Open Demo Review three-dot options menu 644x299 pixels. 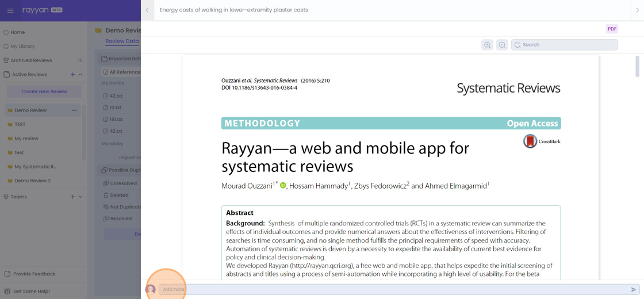point(74,110)
